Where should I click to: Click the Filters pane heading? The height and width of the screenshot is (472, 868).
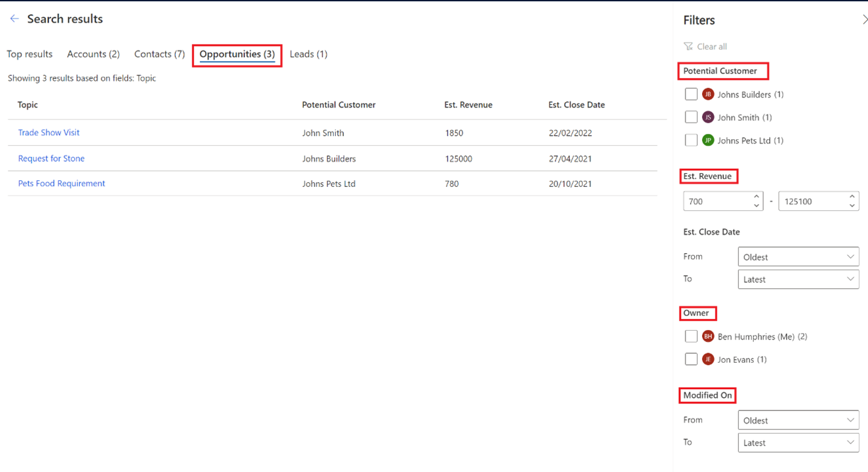(x=699, y=20)
